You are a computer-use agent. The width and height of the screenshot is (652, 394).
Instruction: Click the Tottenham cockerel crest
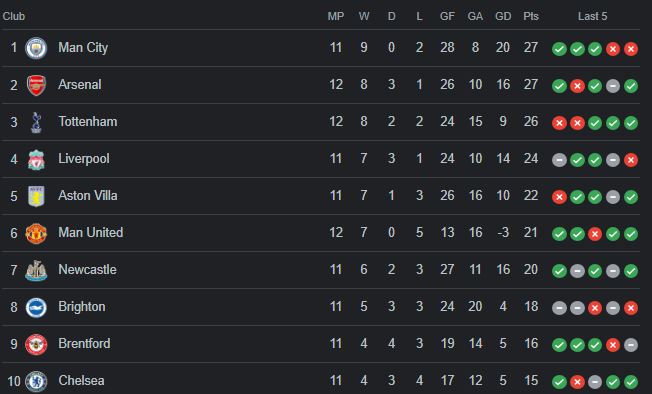point(36,122)
